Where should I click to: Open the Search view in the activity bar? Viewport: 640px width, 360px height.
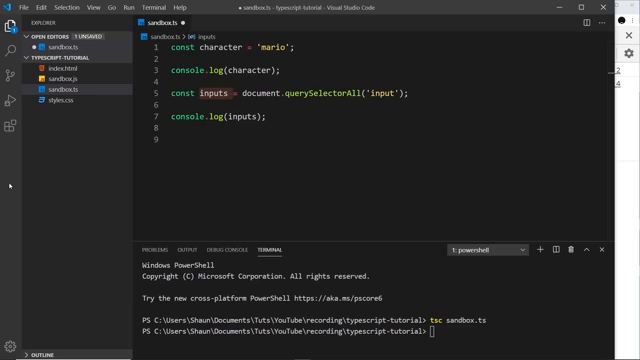coord(10,51)
